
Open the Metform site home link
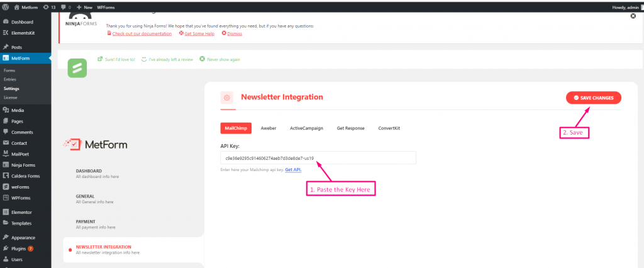coord(27,8)
